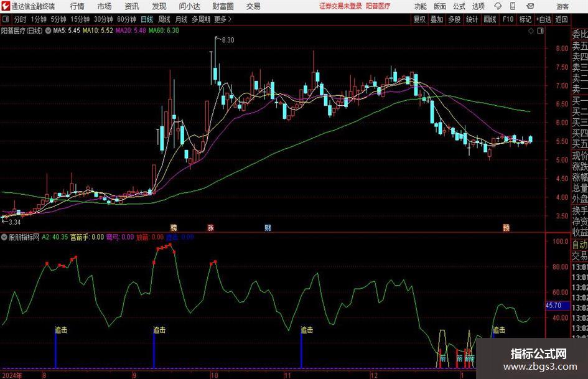Select the 日线 daily period
Viewport: 588px width, 379px height.
tap(147, 19)
